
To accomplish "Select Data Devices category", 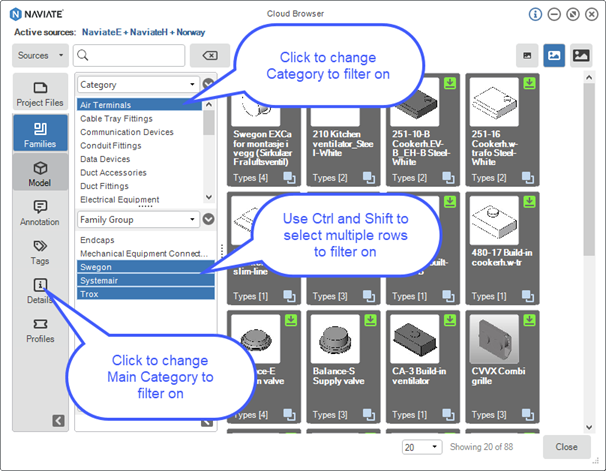I will point(139,159).
